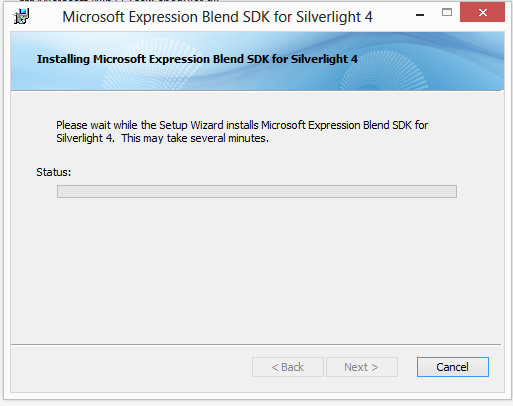Close the setup wizard with red X

(482, 13)
